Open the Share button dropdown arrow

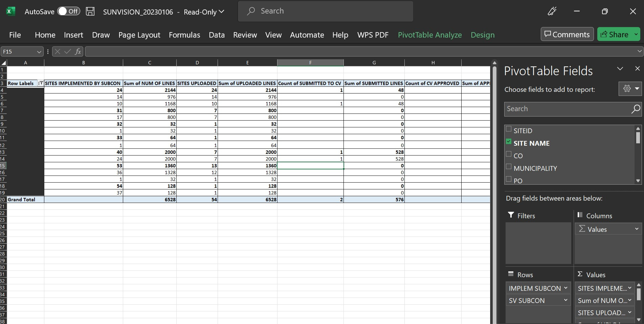(x=636, y=35)
